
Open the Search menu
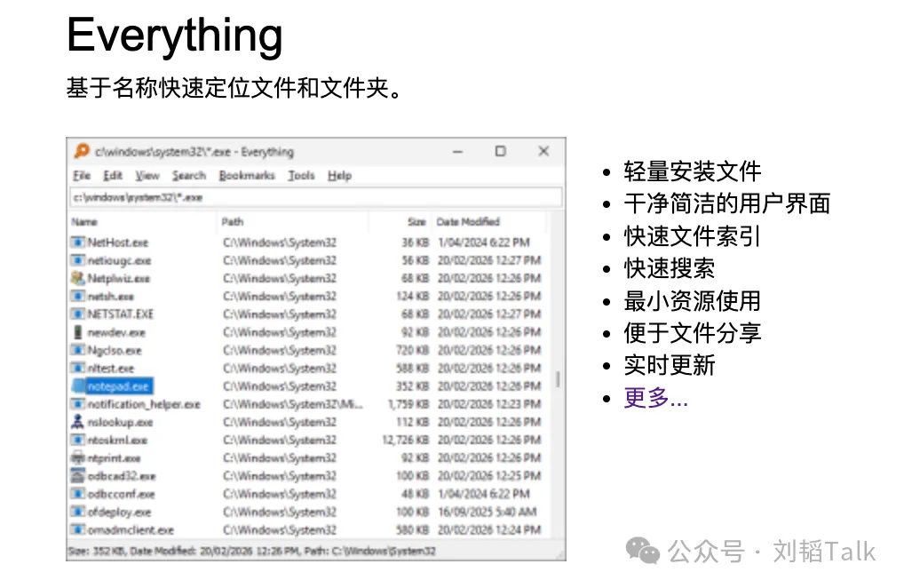[x=188, y=175]
